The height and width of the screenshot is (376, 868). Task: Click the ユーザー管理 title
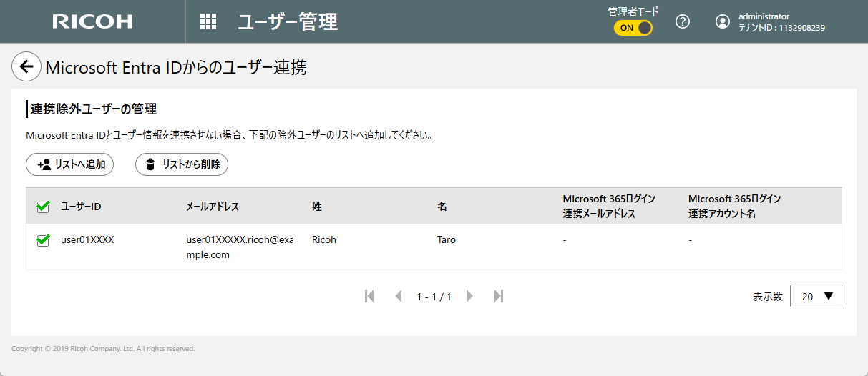(x=288, y=22)
